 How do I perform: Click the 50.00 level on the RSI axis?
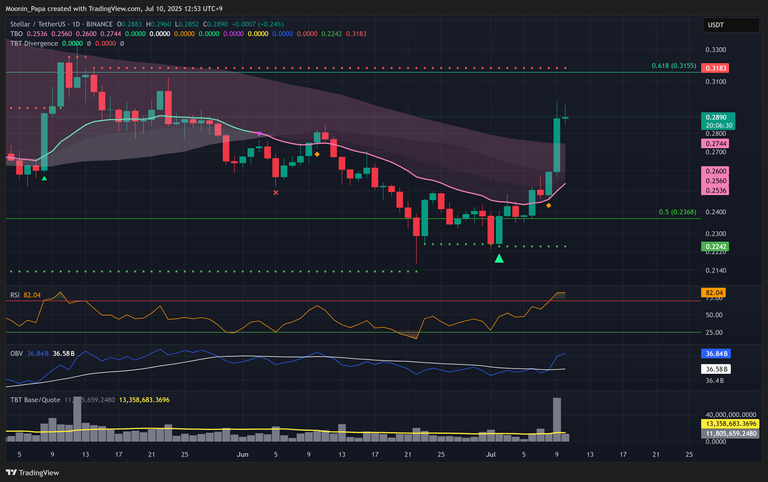tap(714, 315)
